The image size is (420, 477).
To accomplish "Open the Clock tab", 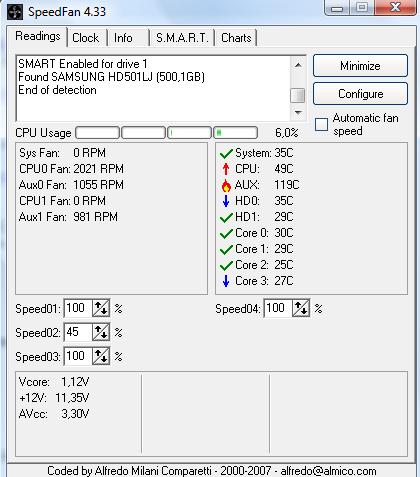I will (x=86, y=38).
